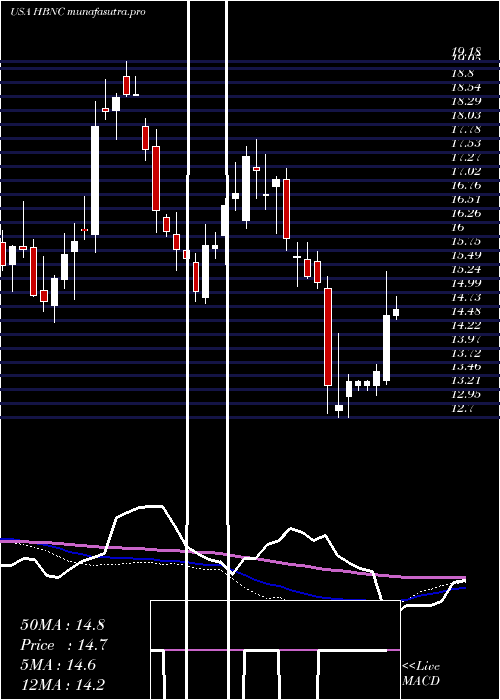Click the 'USA HBNC munafasutra.pro' chart title

coord(78,12)
